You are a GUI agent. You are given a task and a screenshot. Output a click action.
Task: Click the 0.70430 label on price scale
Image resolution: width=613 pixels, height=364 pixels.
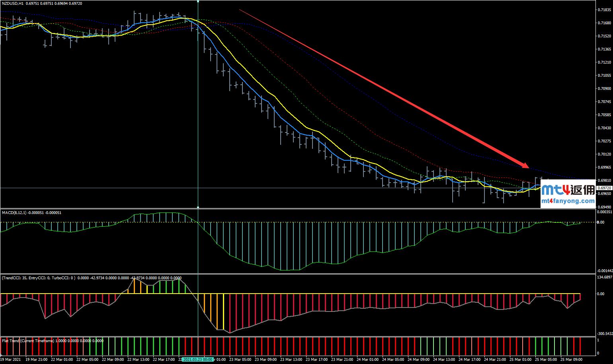(x=604, y=128)
